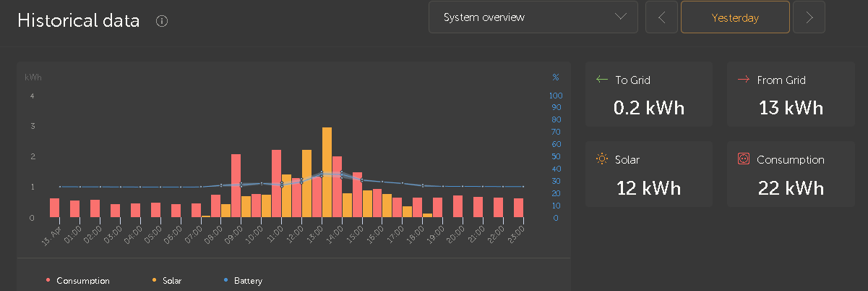The image size is (868, 291).
Task: Click the info icon beside Historical data
Action: 162,21
